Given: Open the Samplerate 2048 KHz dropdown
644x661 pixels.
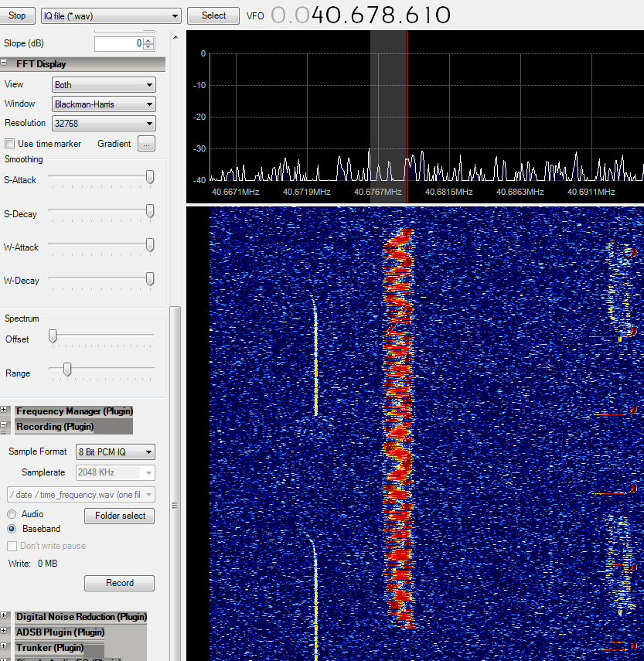Looking at the screenshot, I should point(115,472).
